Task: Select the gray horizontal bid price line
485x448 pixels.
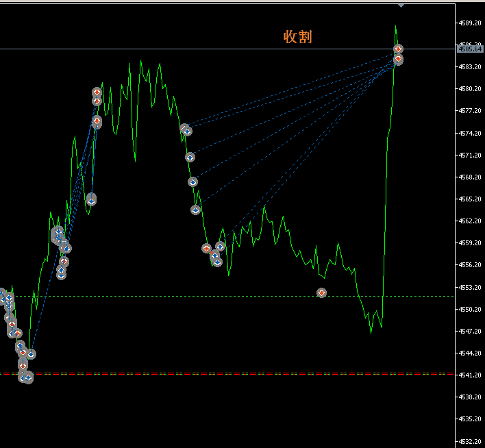Action: click(x=227, y=49)
